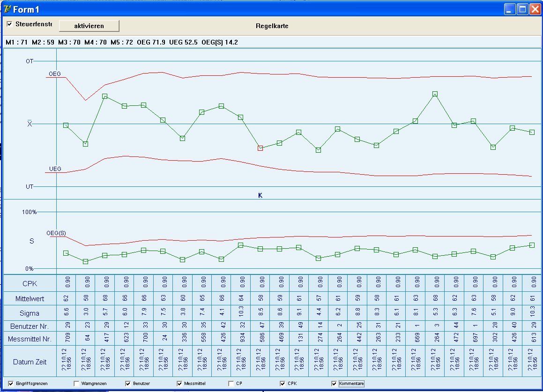Toggle the Benutzer checkbox
This screenshot has height=392, width=543.
[x=128, y=384]
